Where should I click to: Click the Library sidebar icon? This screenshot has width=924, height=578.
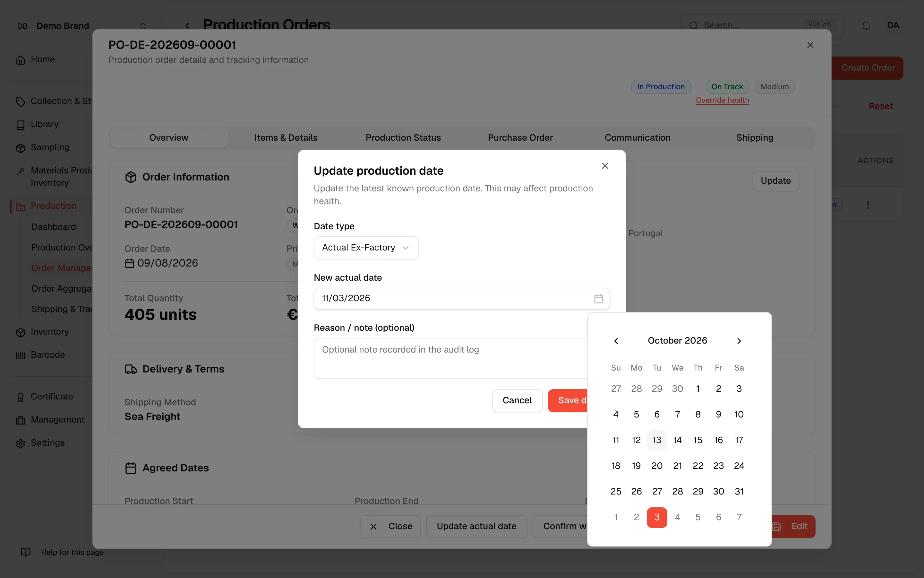coord(21,125)
